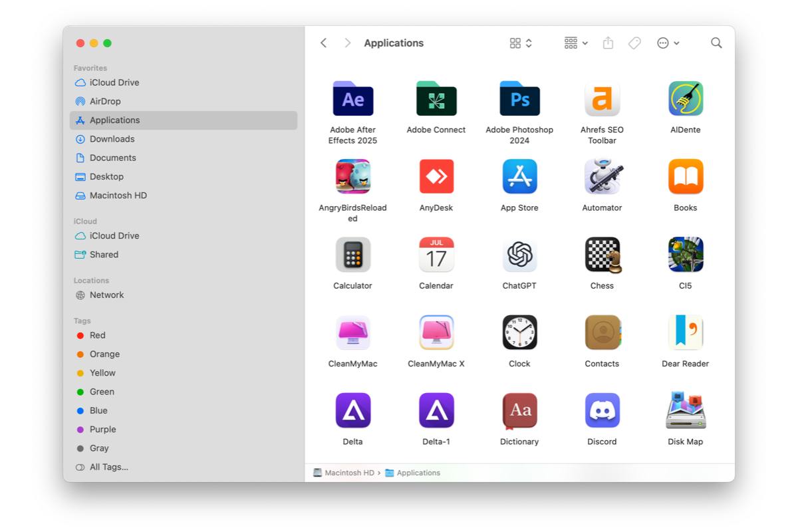The height and width of the screenshot is (532, 798).
Task: Click the Discord app icon
Action: point(602,410)
